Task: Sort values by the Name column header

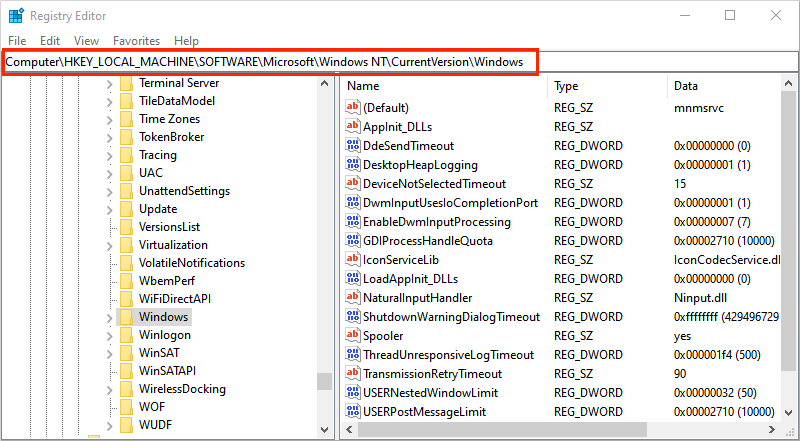Action: point(443,86)
